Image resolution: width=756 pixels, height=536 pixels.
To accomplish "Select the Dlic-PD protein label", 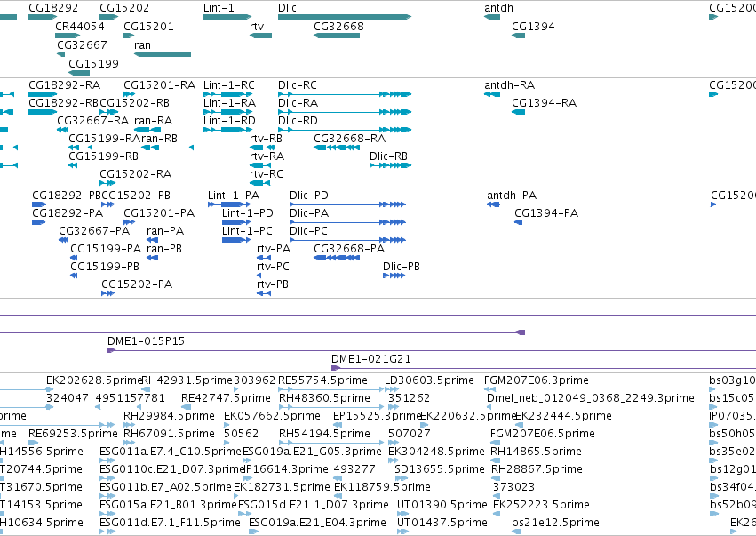I will (308, 196).
